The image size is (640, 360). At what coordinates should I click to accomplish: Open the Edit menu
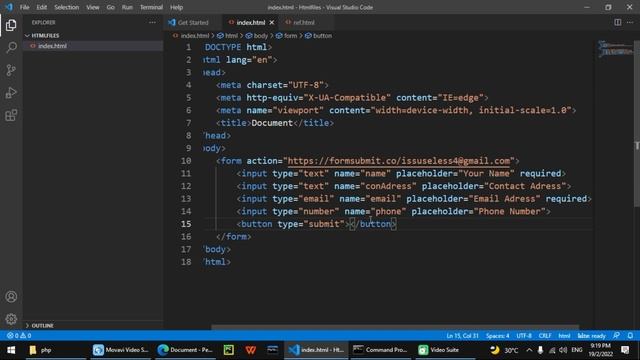[42, 7]
